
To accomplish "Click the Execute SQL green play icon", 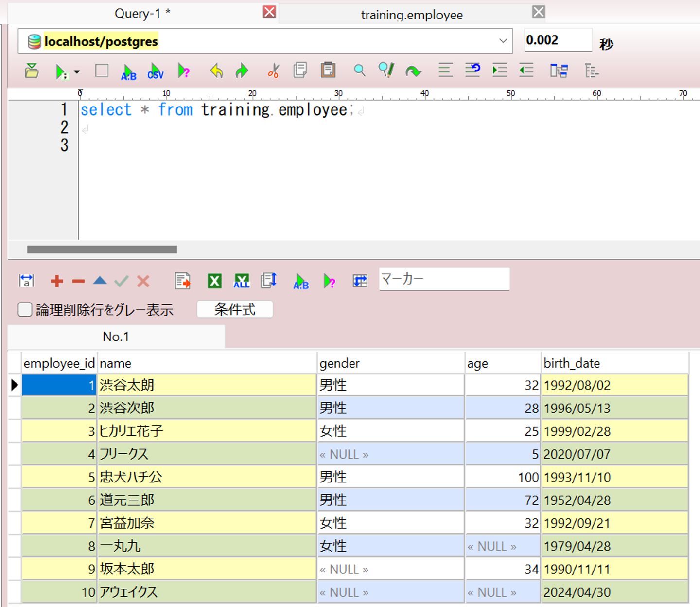I will pyautogui.click(x=61, y=71).
